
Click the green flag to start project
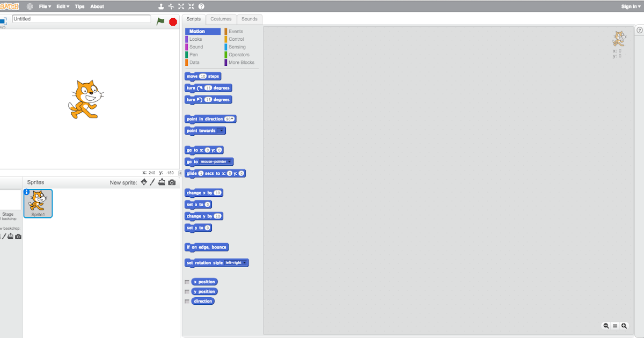159,21
